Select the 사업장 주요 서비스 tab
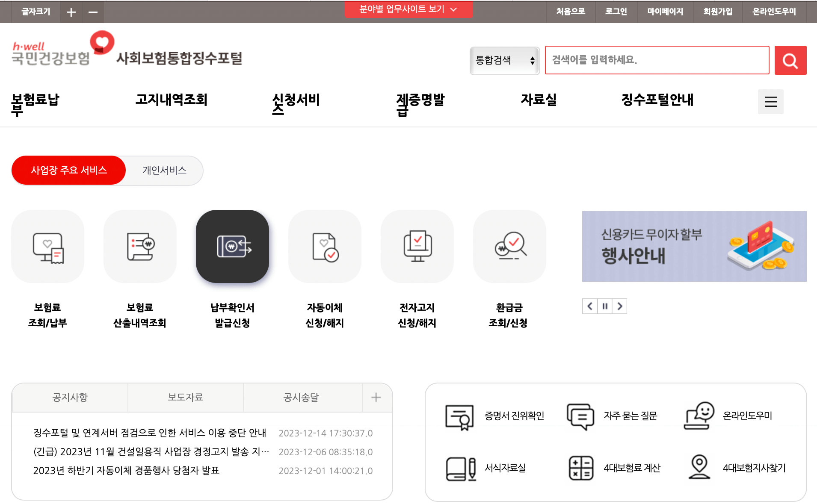 pos(68,170)
